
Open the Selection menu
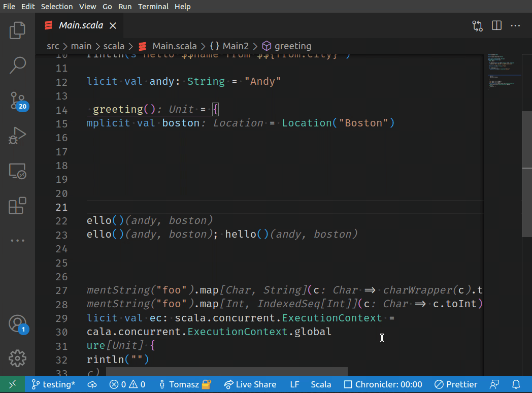[x=57, y=7]
